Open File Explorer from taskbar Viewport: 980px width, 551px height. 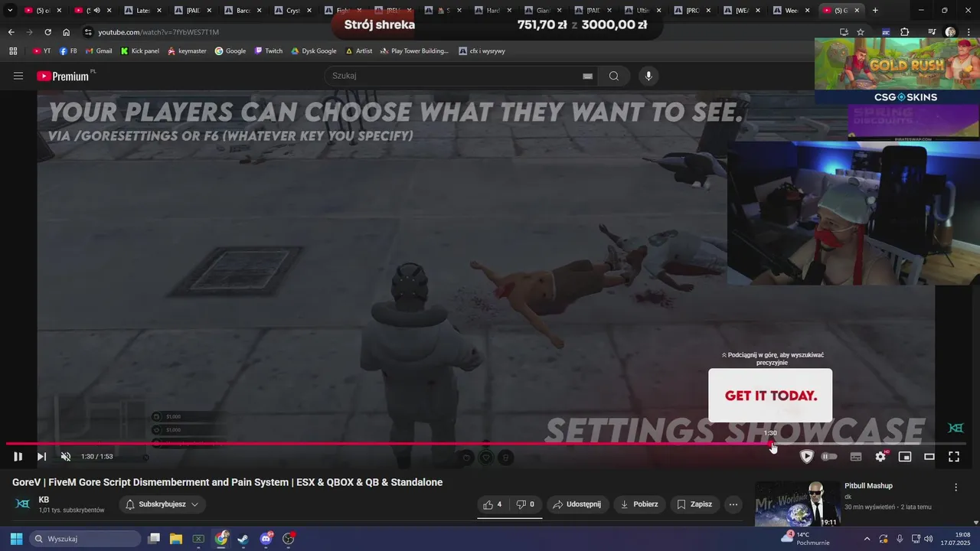coord(176,539)
